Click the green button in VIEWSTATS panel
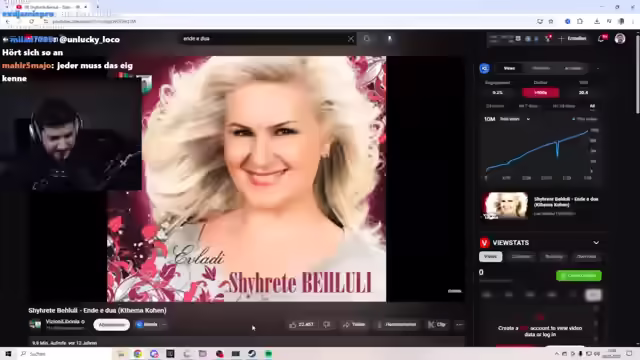Viewport: 640px width, 360px height. click(578, 276)
